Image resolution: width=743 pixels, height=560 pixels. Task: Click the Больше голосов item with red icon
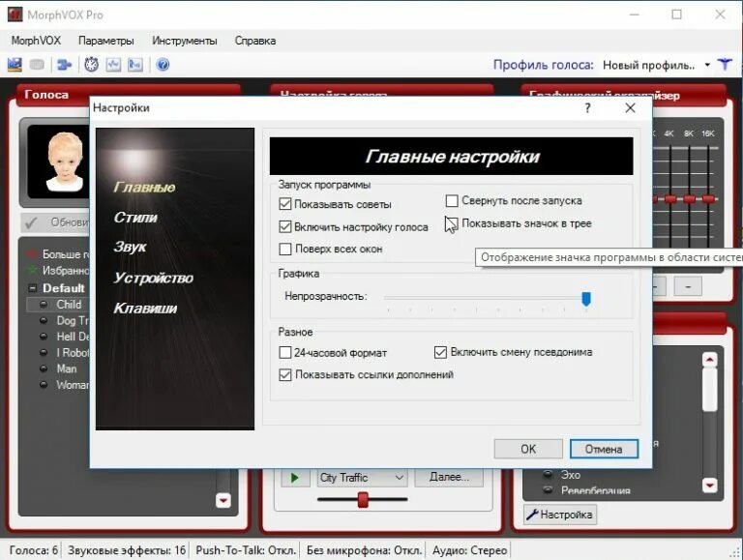(66, 254)
